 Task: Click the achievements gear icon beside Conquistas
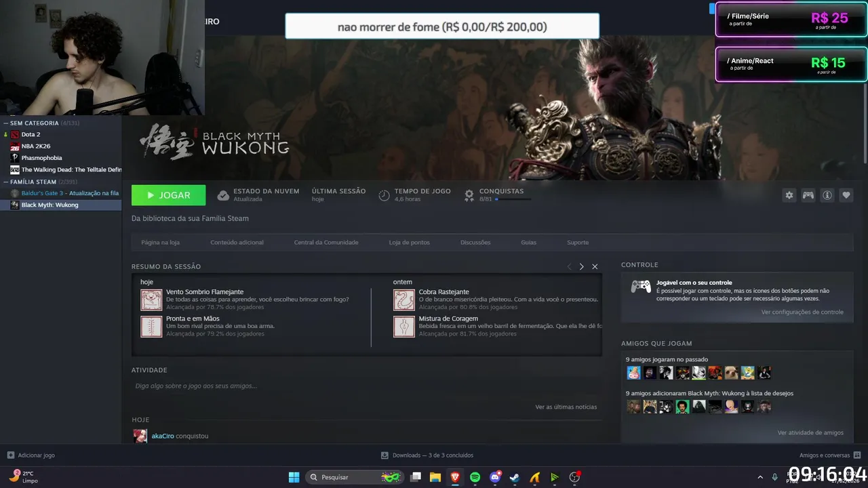tap(469, 195)
